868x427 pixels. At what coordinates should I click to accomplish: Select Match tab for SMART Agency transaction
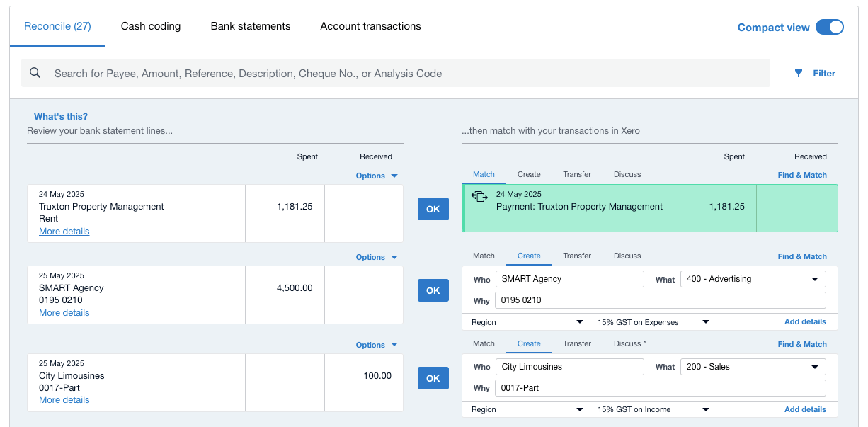coord(484,256)
